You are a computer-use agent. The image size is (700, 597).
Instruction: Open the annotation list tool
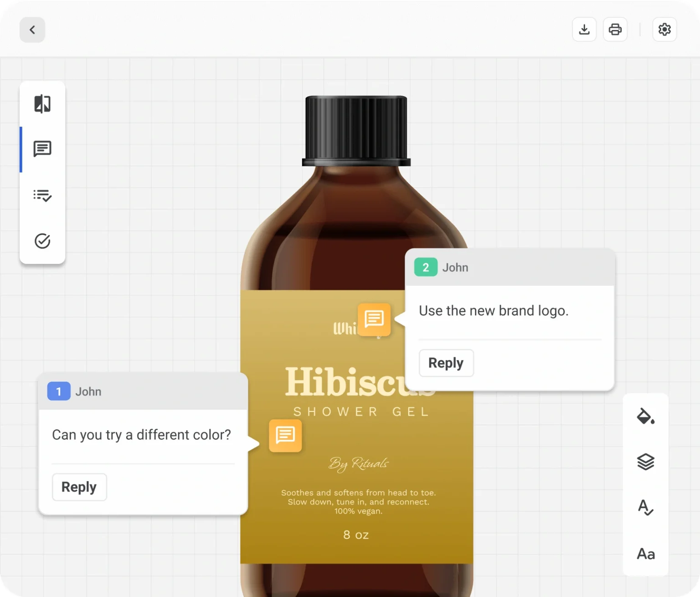pyautogui.click(x=42, y=196)
